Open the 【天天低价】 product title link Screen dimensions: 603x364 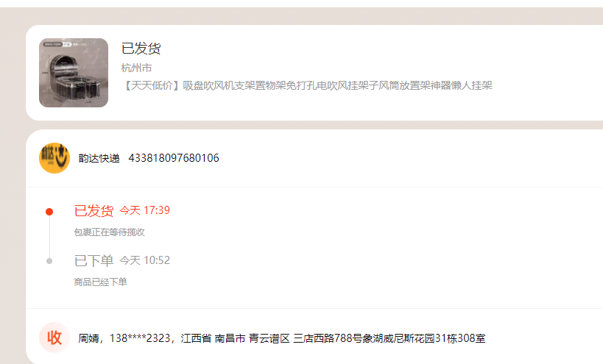[306, 85]
